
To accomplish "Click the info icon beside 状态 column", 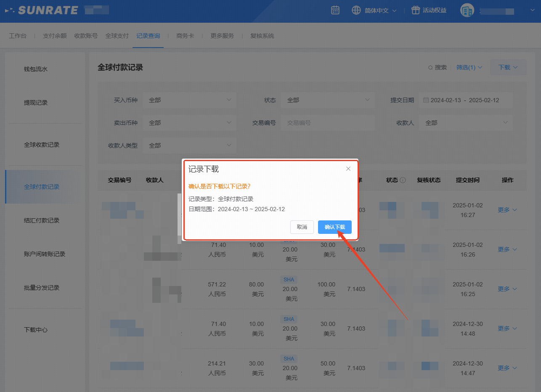I will [403, 180].
